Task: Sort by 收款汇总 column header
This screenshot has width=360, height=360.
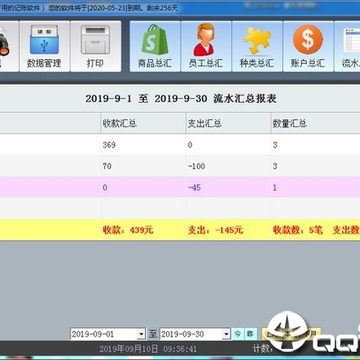Action: 143,124
